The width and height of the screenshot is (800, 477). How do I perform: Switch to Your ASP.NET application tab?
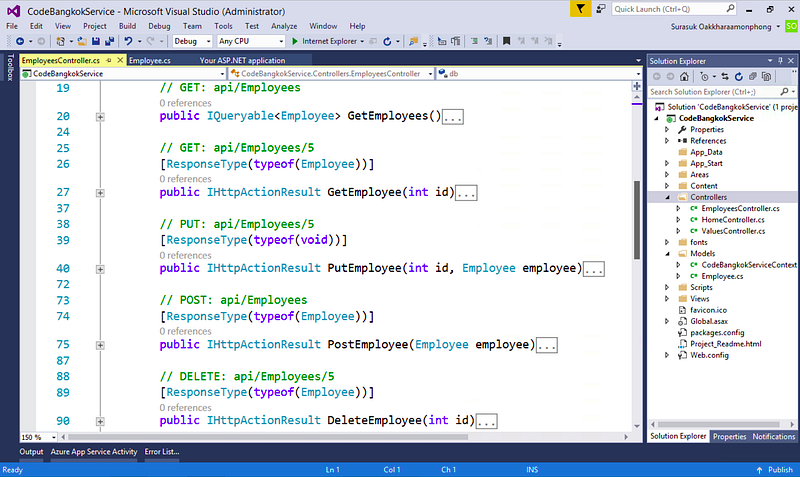[242, 60]
